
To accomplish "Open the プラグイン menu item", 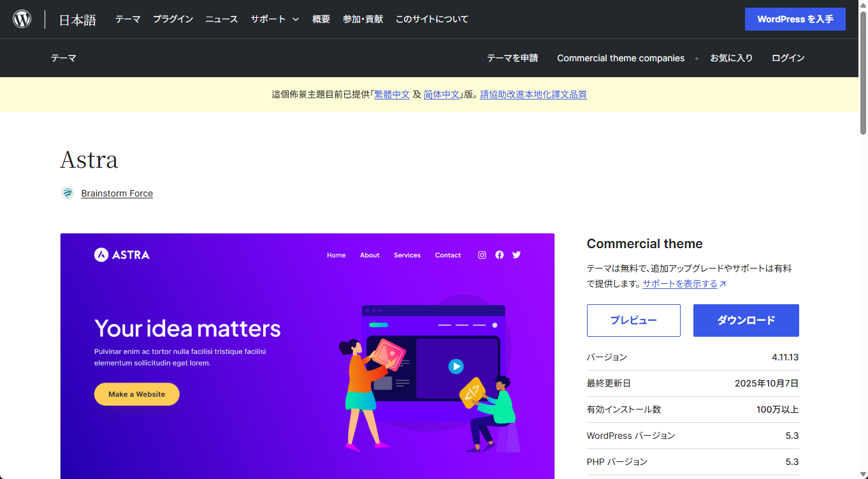I will [x=173, y=19].
